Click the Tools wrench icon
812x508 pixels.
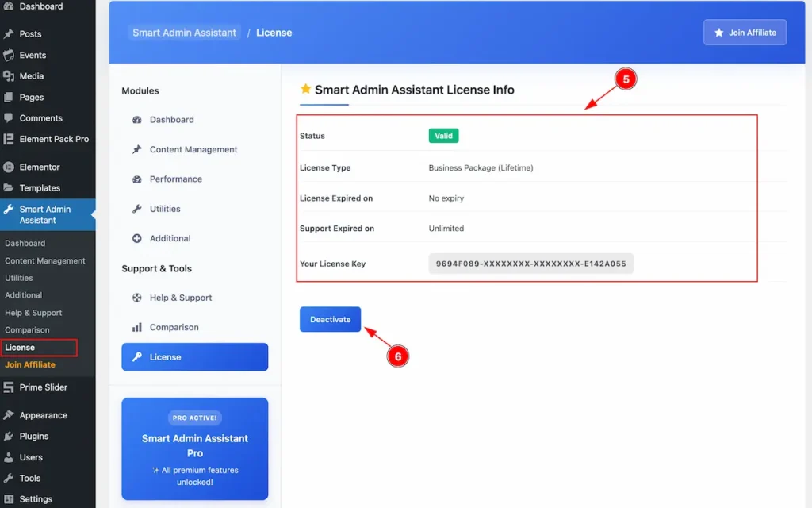(x=8, y=478)
